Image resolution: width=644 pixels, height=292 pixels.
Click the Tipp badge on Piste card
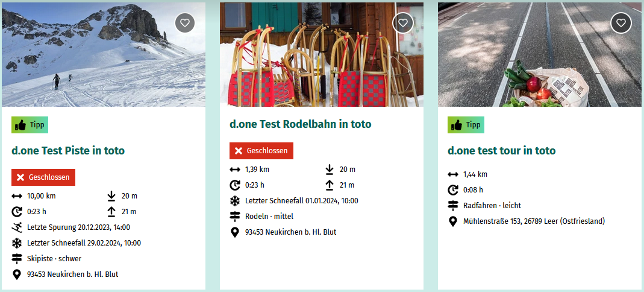point(30,125)
